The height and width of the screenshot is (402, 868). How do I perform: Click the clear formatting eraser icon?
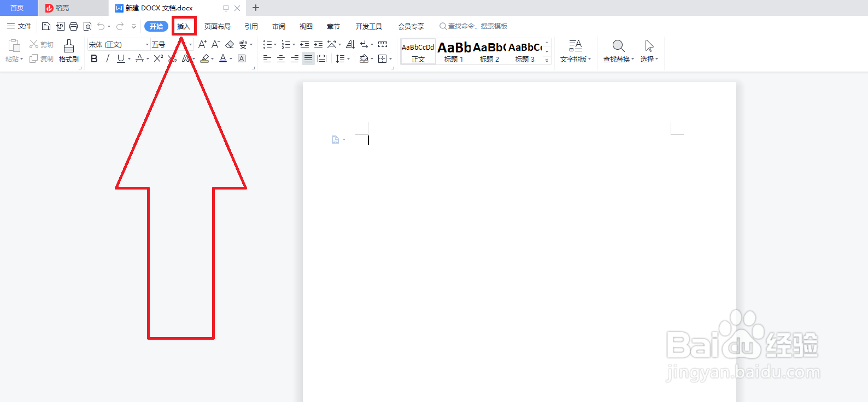(230, 44)
